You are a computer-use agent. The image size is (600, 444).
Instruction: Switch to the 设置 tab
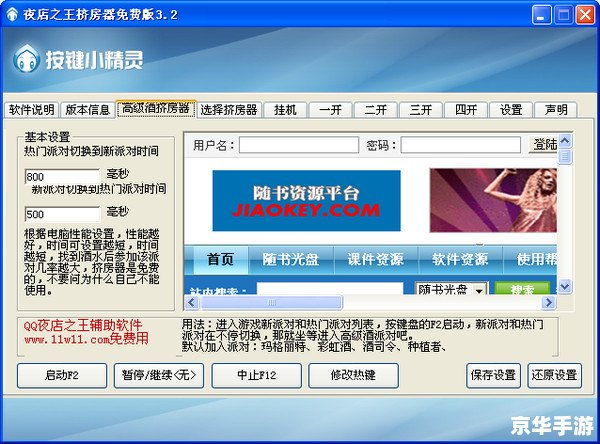click(511, 110)
